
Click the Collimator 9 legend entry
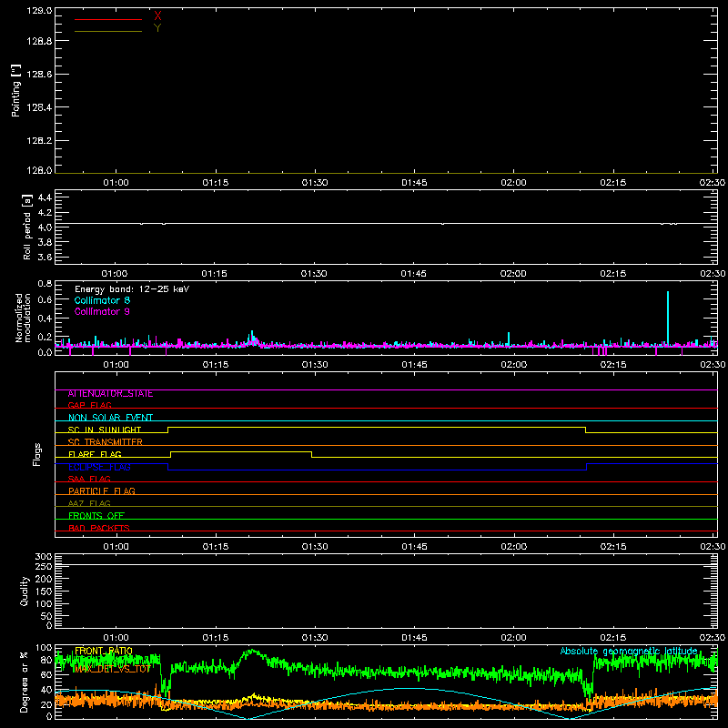pyautogui.click(x=102, y=311)
